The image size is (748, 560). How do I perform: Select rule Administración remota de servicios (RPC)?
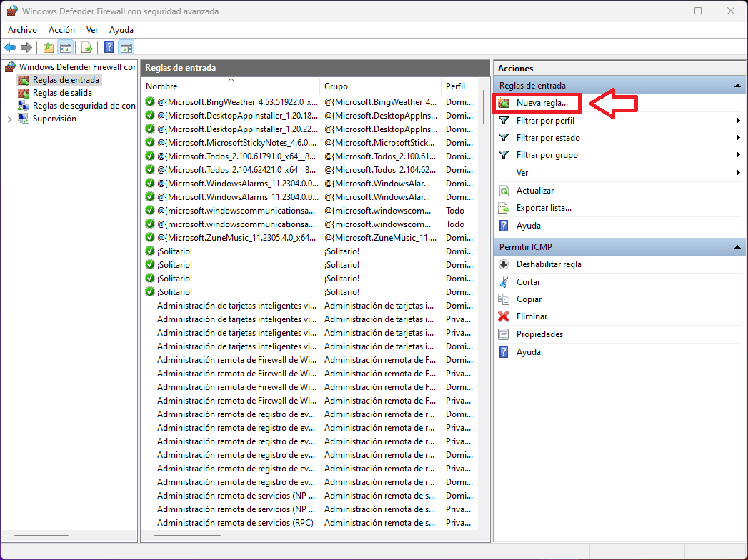tap(310, 523)
